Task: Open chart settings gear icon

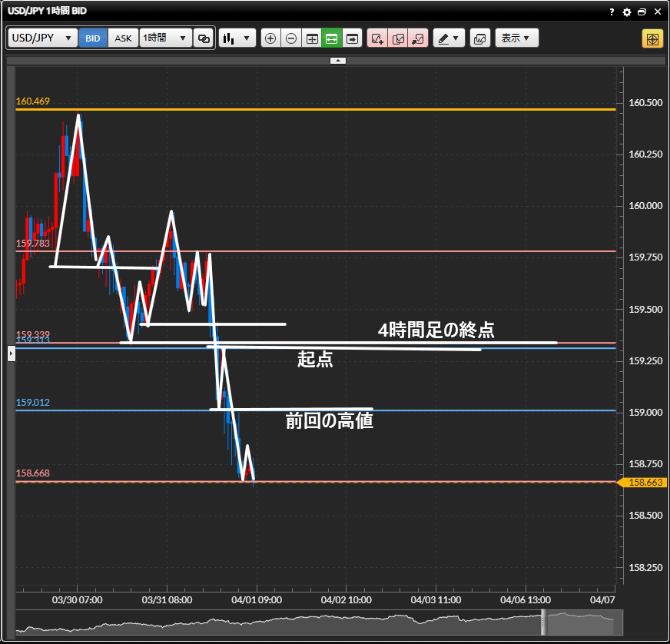Action: (x=626, y=12)
